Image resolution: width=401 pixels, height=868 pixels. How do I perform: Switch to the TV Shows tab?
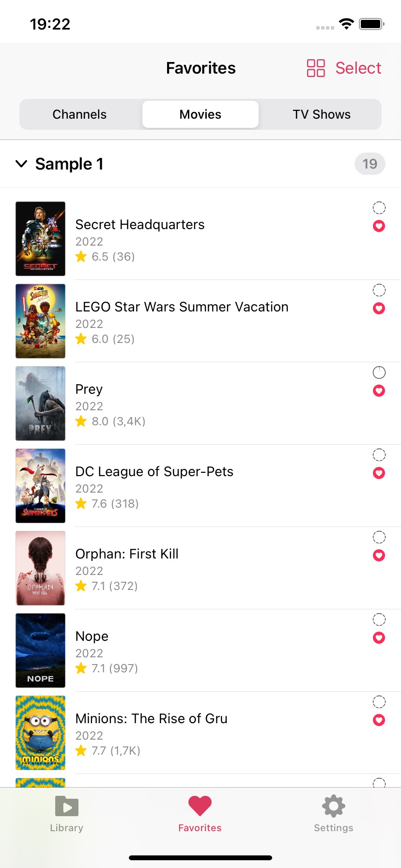pyautogui.click(x=322, y=114)
